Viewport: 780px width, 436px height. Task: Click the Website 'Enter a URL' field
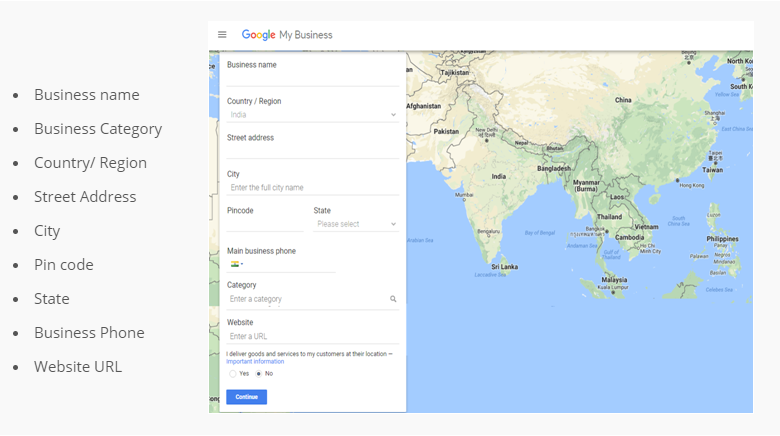coord(312,336)
